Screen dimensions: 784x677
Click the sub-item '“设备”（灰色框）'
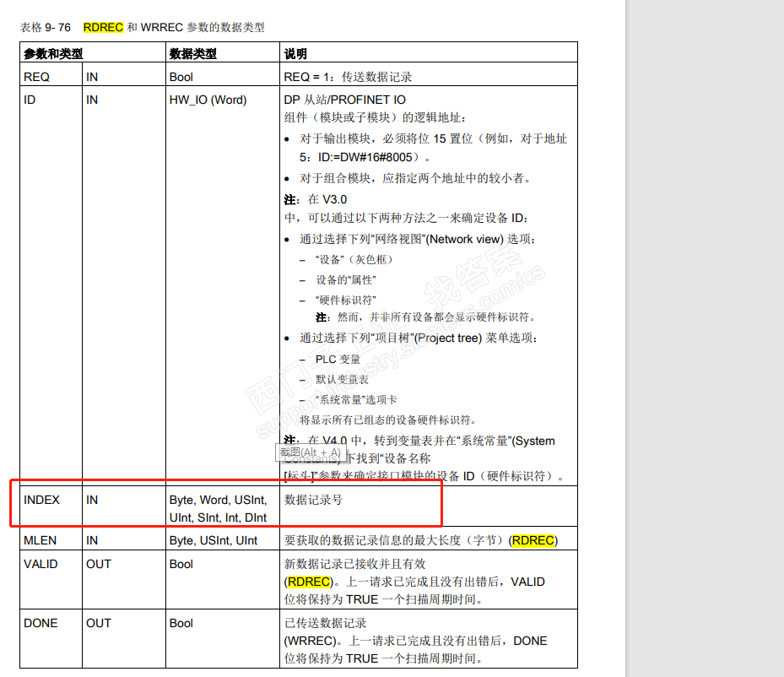coord(354,259)
